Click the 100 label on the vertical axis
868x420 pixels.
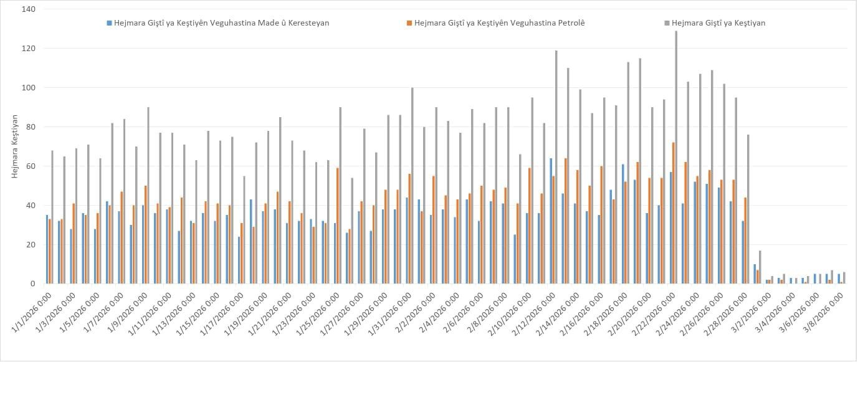point(28,88)
